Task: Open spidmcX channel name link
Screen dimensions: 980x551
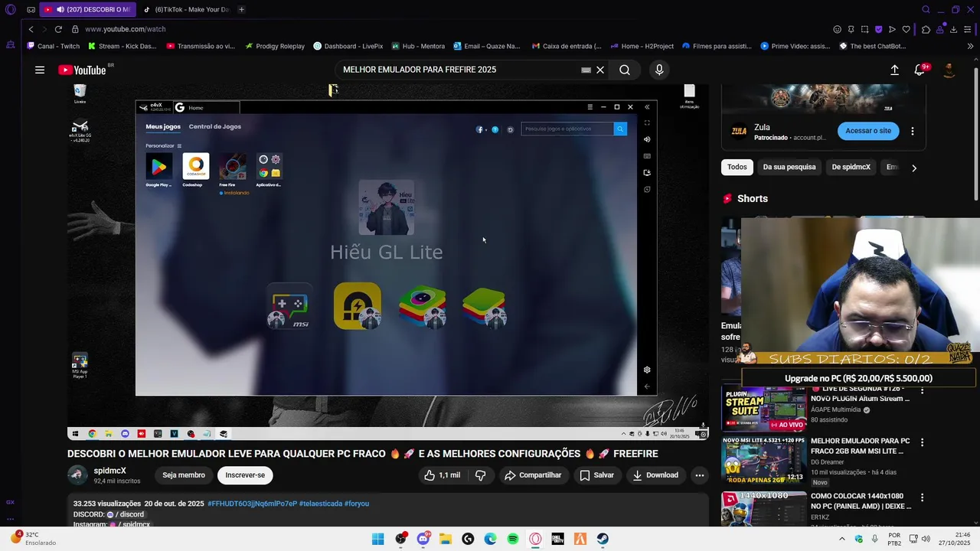Action: (x=109, y=471)
